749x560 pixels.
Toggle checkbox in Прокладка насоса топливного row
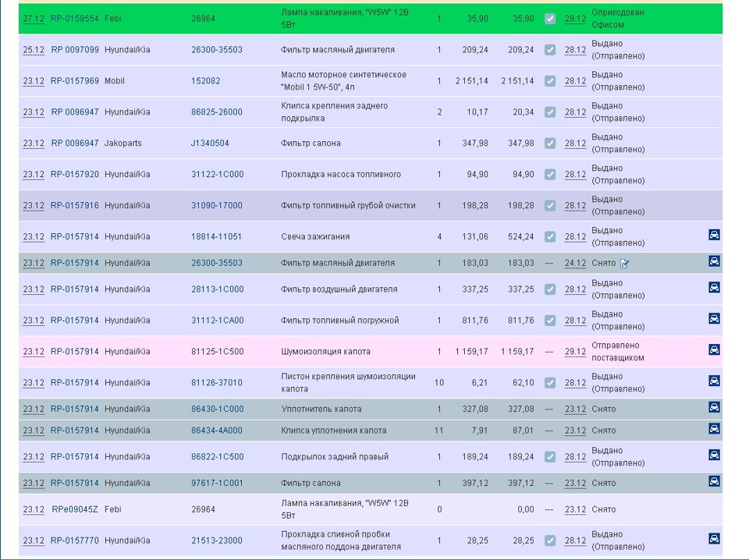coord(550,175)
